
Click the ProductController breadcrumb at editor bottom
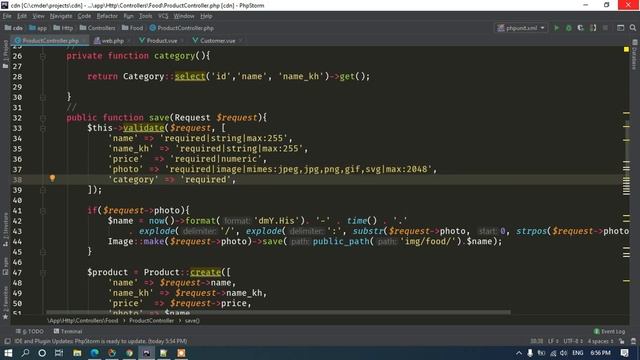pos(151,321)
